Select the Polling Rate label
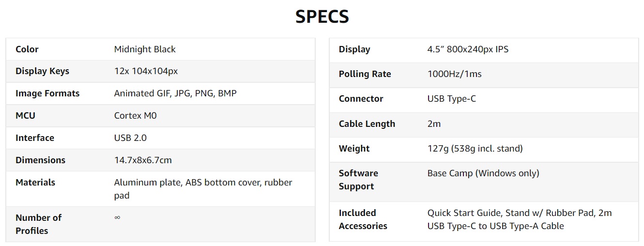This screenshot has height=246, width=644. 365,74
